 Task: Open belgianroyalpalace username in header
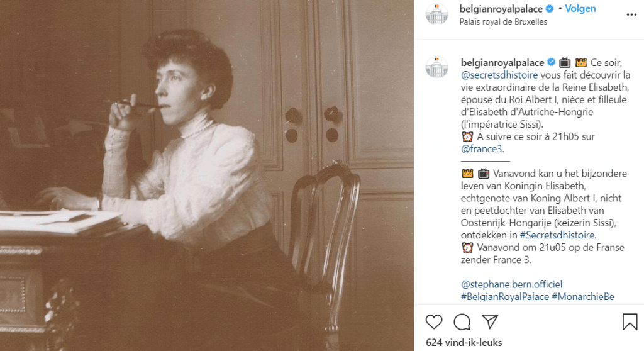(x=502, y=9)
